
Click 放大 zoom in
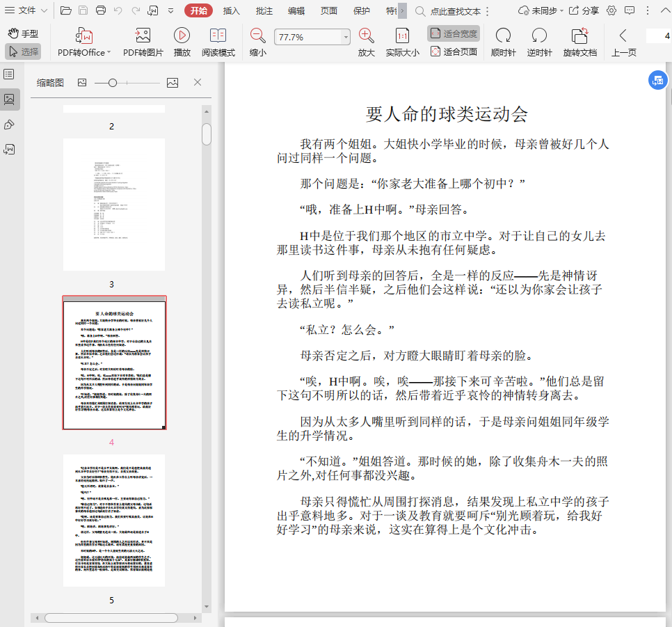click(x=367, y=42)
